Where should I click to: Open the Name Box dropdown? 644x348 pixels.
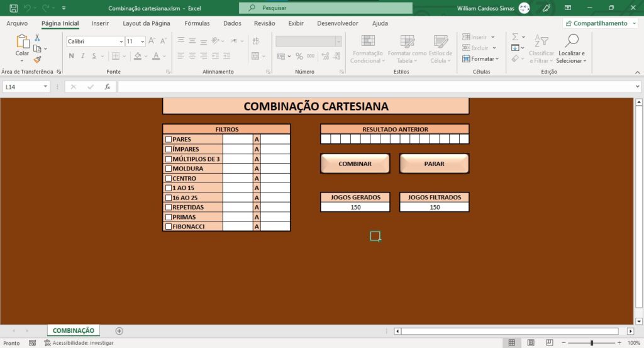pos(45,87)
